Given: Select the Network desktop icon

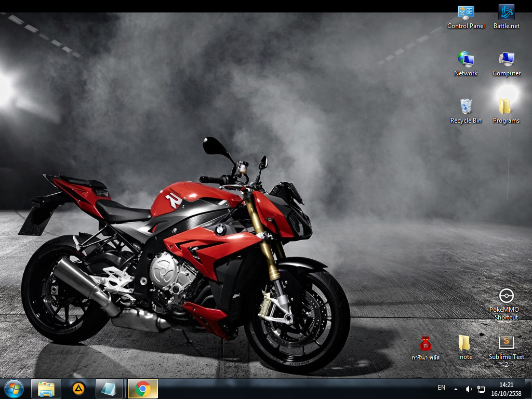Looking at the screenshot, I should 465,64.
